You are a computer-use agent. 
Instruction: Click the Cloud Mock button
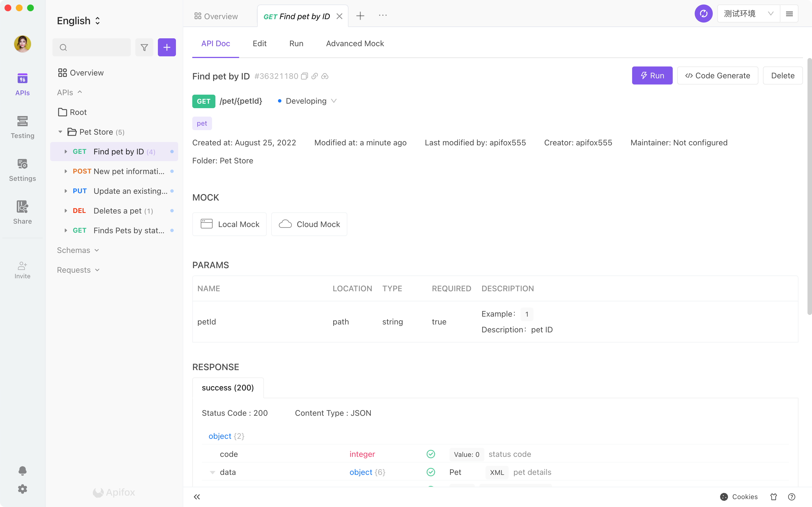click(x=309, y=224)
